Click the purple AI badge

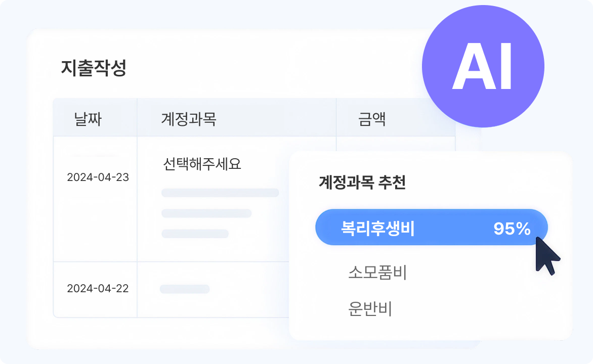483,66
